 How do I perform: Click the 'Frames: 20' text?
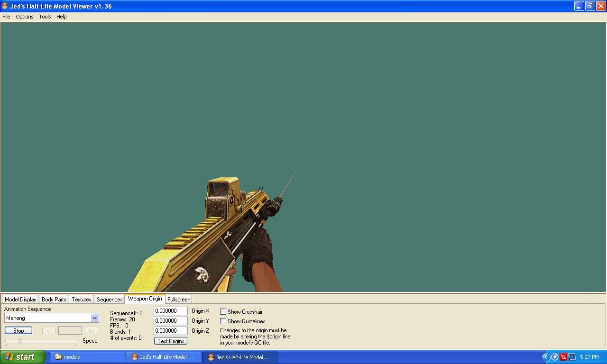click(122, 319)
